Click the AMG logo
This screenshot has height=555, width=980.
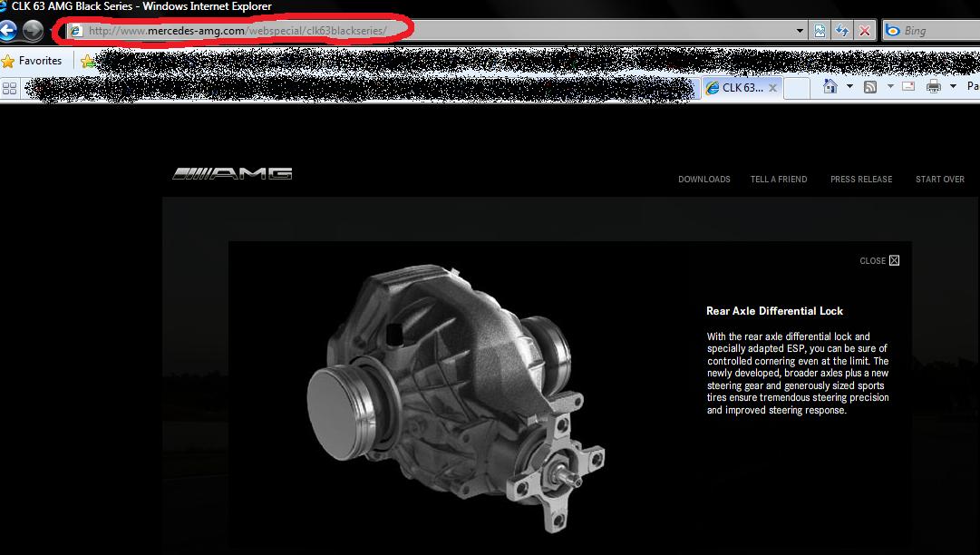point(232,174)
